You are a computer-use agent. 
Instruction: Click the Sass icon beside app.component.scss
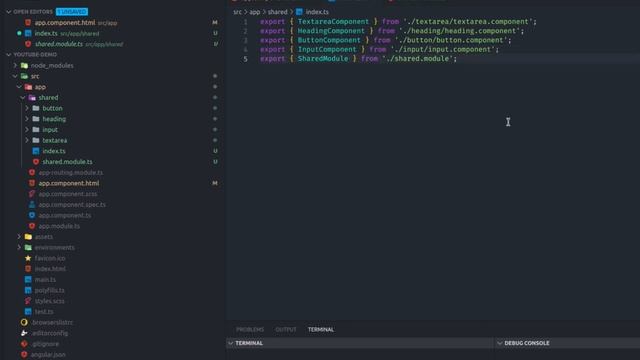click(32, 194)
